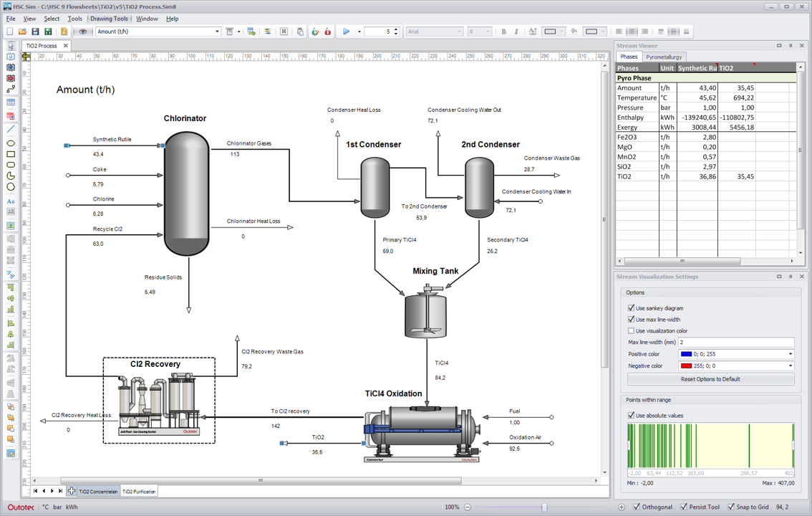Screen dimensions: 812x516
Task: Pin the Stream Viewer panel
Action: [791, 46]
